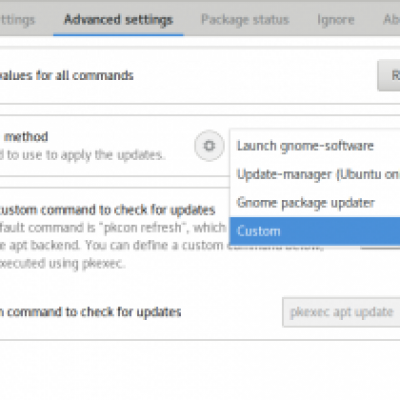
Task: Click the bottom 'command to check for updates' label
Action: tap(91, 312)
